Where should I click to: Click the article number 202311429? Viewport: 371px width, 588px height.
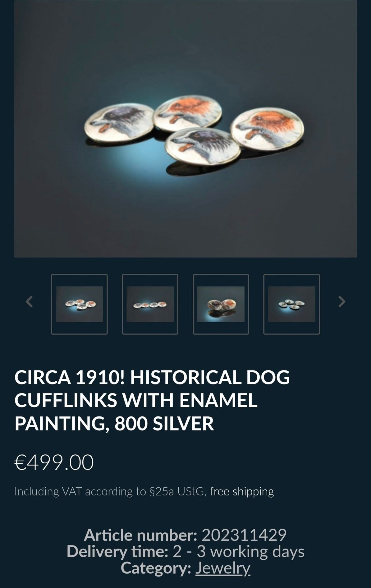[244, 535]
